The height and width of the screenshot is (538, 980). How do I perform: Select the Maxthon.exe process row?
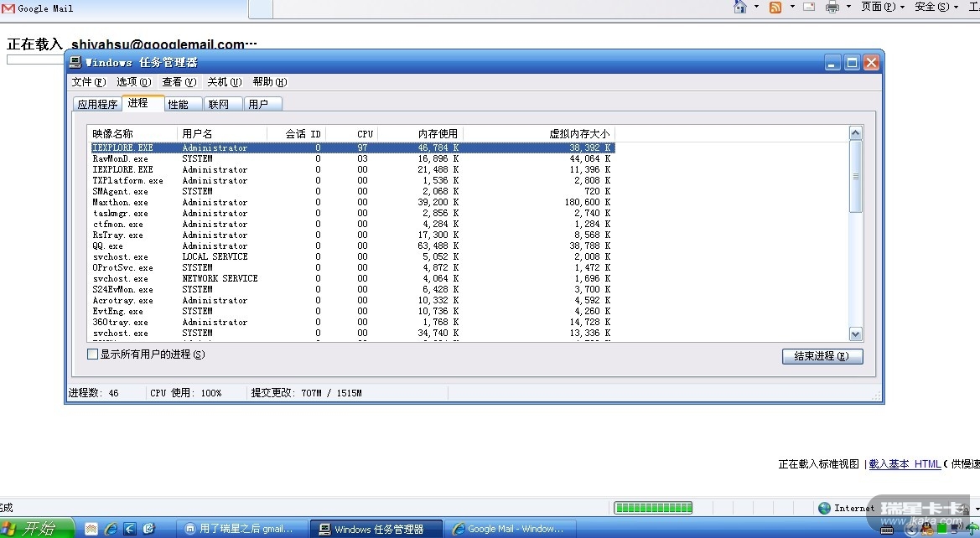point(352,203)
